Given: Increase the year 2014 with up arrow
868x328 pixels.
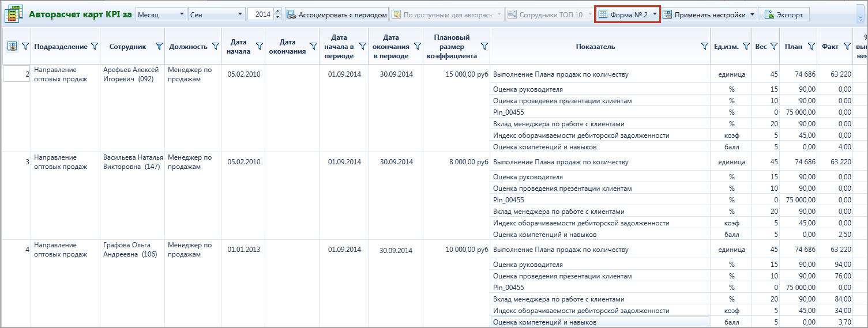Looking at the screenshot, I should tap(277, 12).
